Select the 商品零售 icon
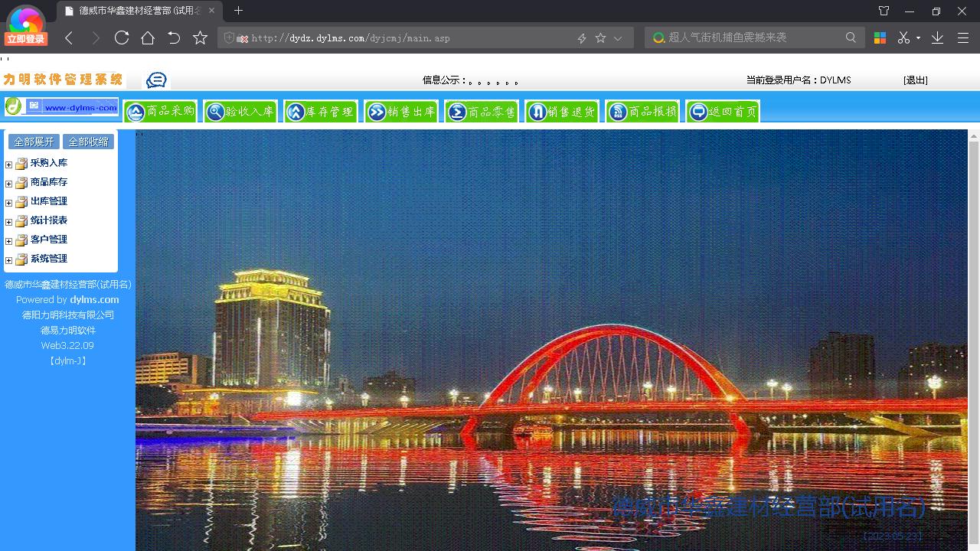 (x=482, y=111)
